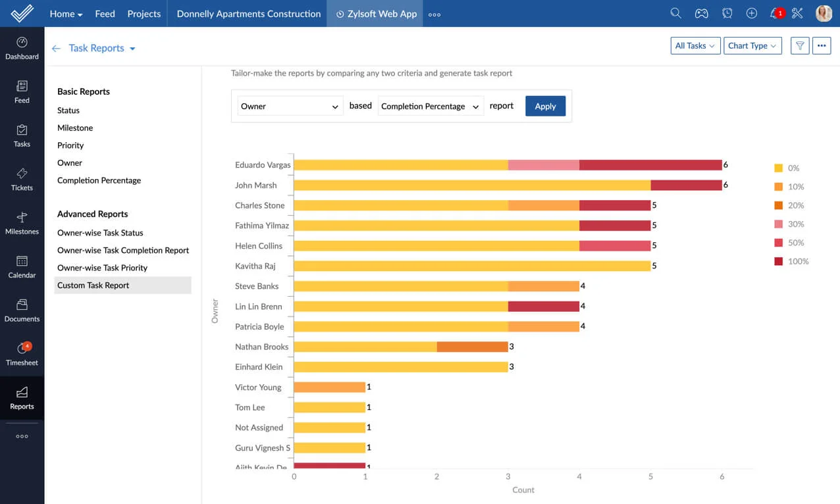Expand the Owner criteria dropdown
The width and height of the screenshot is (840, 504).
(290, 106)
